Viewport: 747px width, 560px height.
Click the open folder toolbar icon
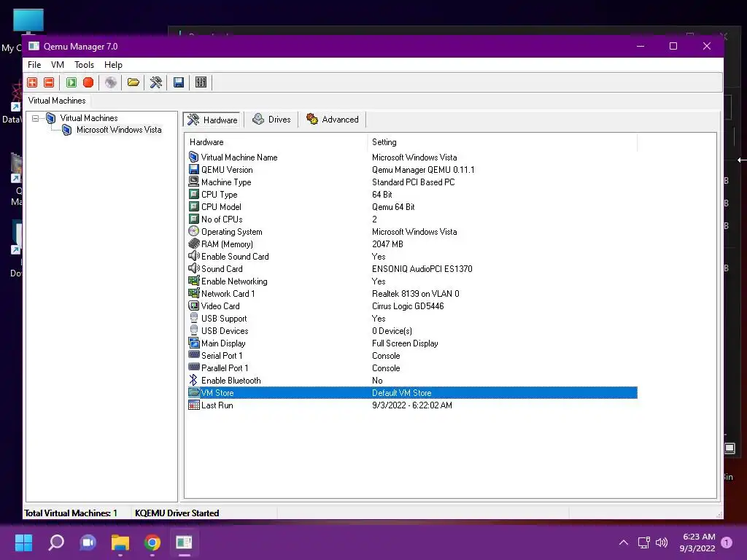tap(133, 82)
